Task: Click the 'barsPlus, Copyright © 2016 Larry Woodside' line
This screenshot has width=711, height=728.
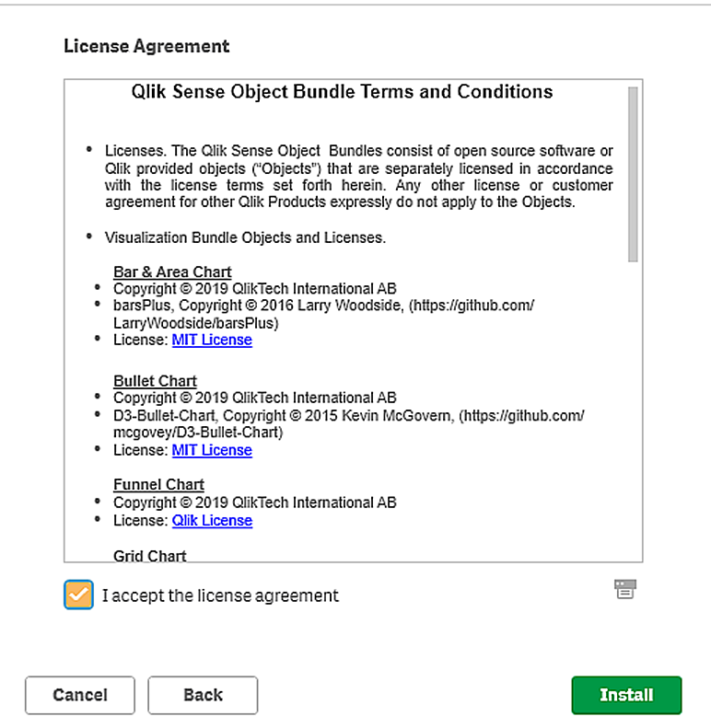Action: 324,315
